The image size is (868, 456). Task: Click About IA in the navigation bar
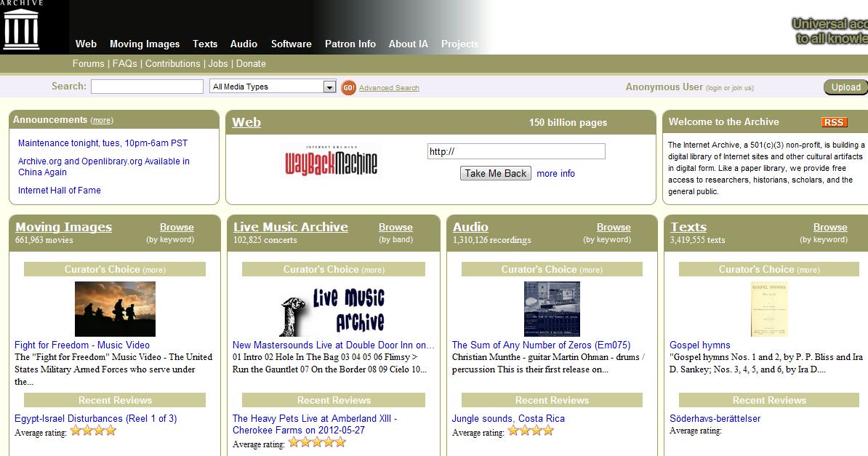click(x=408, y=44)
